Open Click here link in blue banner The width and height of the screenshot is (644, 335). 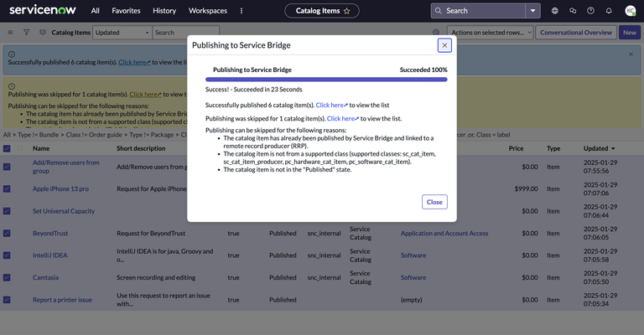click(x=134, y=62)
